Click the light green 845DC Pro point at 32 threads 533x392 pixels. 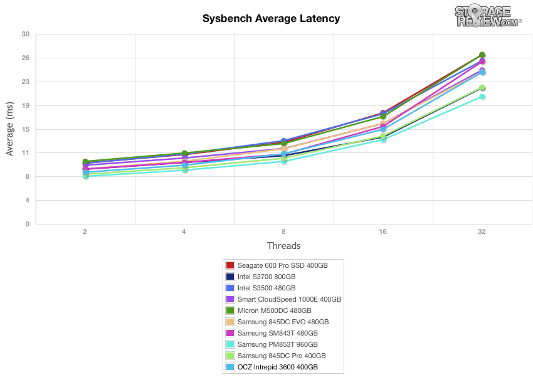[482, 88]
